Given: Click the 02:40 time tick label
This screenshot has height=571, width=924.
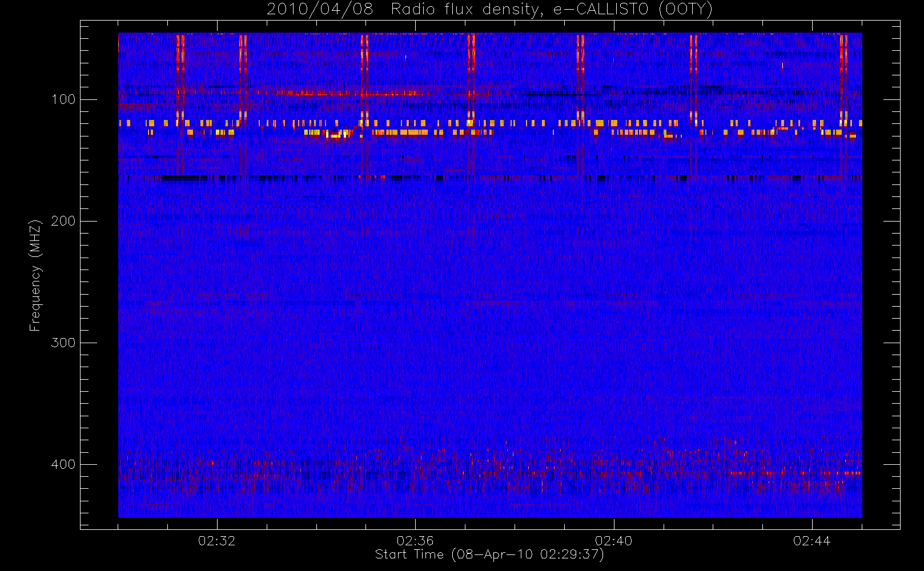Looking at the screenshot, I should pyautogui.click(x=613, y=541).
